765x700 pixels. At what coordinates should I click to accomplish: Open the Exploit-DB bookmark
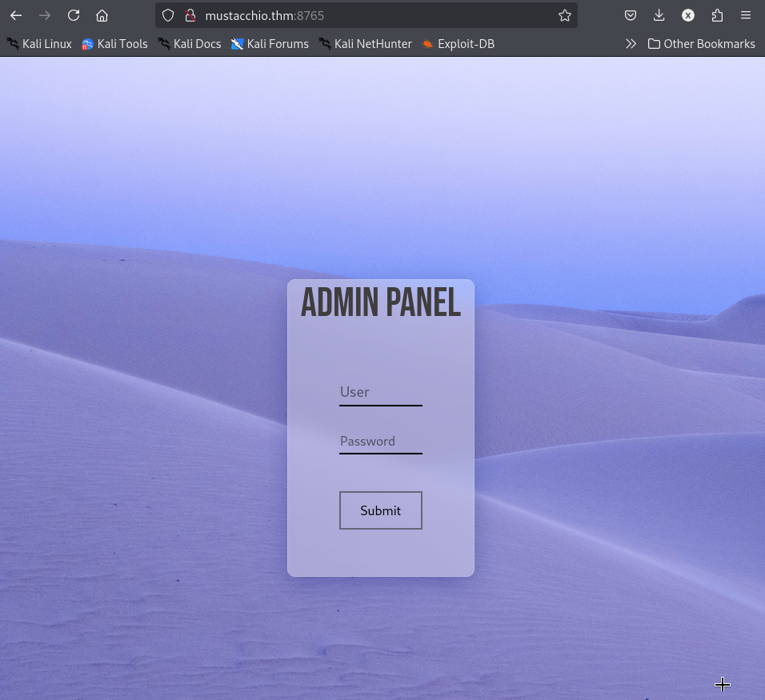pos(459,44)
